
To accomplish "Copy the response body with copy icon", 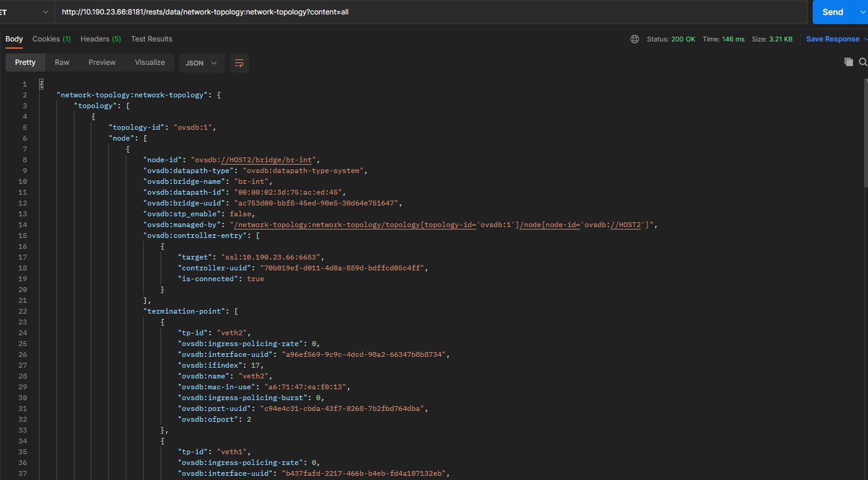I will (849, 62).
